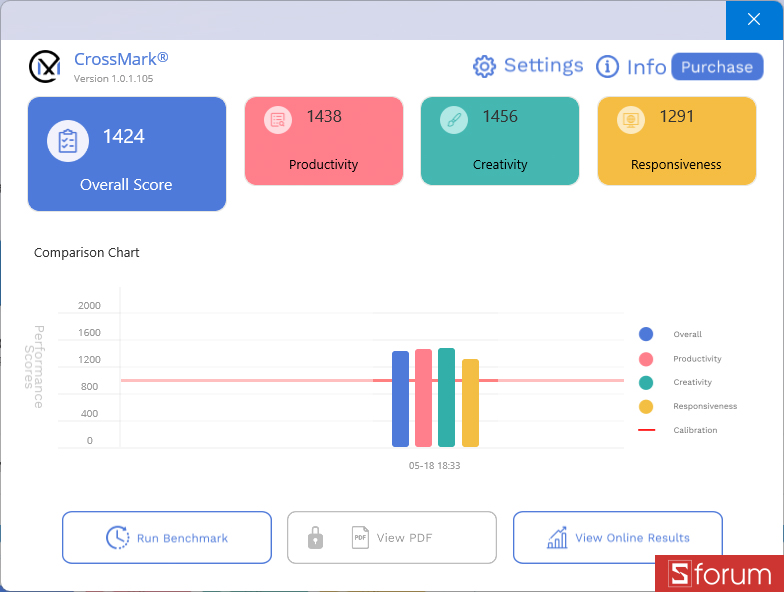This screenshot has width=784, height=592.
Task: Click the 1600 axis value
Action: tap(89, 332)
